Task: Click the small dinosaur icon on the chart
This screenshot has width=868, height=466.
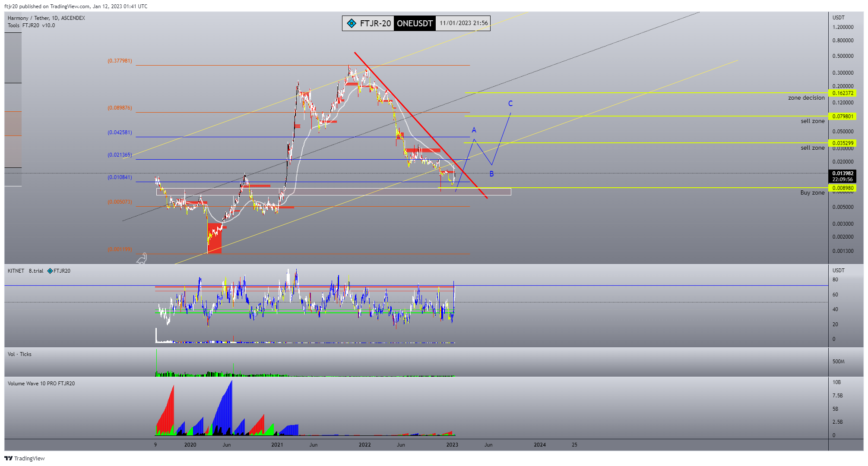Action: [142, 258]
